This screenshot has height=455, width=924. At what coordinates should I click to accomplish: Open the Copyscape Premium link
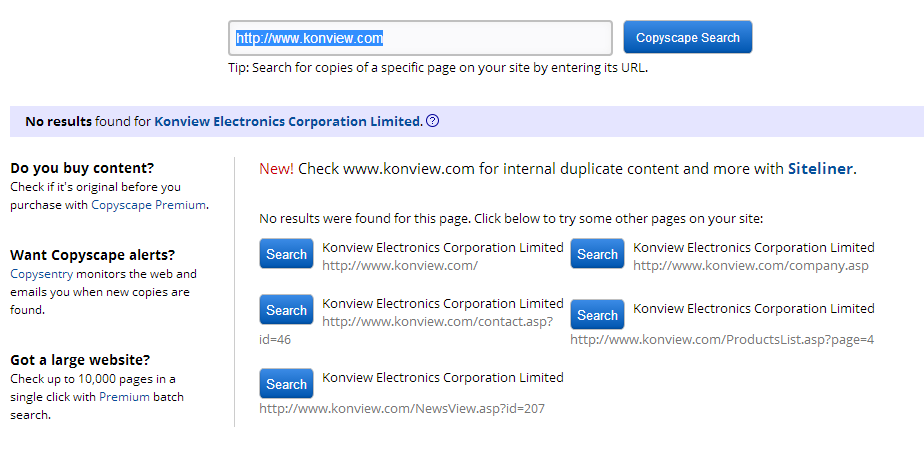pyautogui.click(x=148, y=205)
